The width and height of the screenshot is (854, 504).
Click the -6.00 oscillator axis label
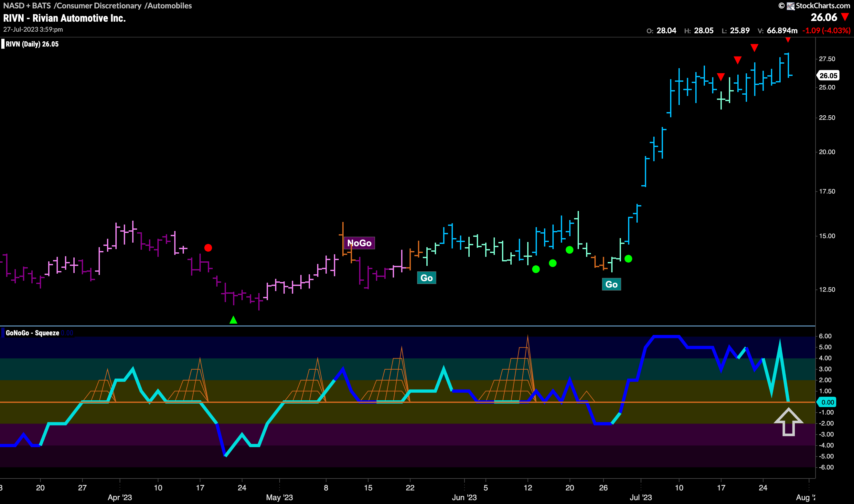[826, 467]
